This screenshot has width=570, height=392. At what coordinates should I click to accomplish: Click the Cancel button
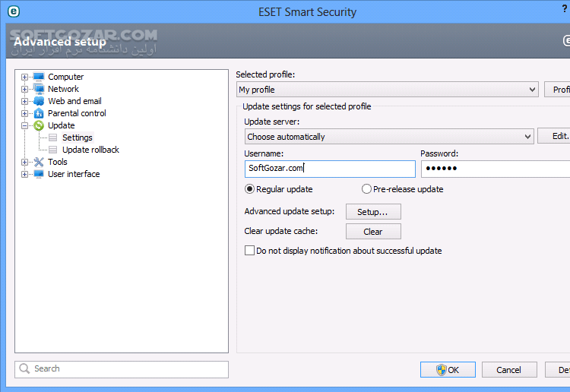[509, 370]
